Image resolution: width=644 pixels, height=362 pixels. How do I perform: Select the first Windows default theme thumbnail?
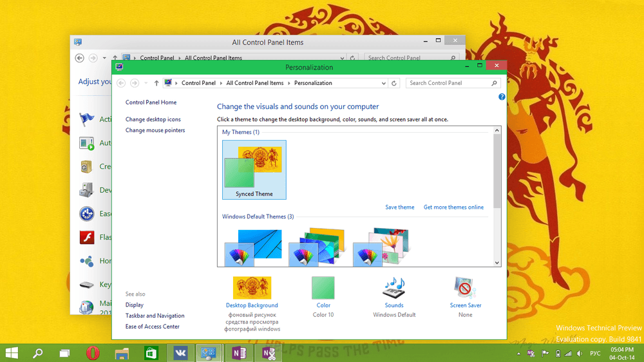(x=253, y=247)
